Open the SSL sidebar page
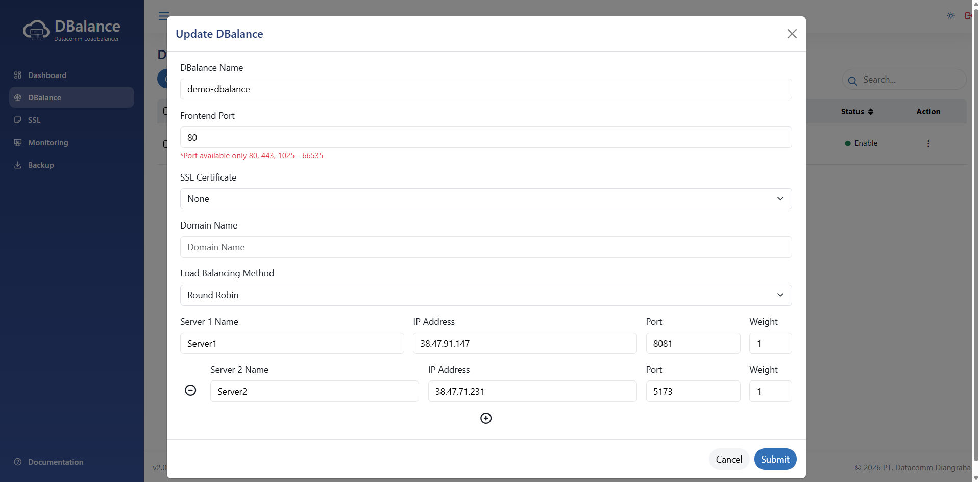 [x=34, y=120]
